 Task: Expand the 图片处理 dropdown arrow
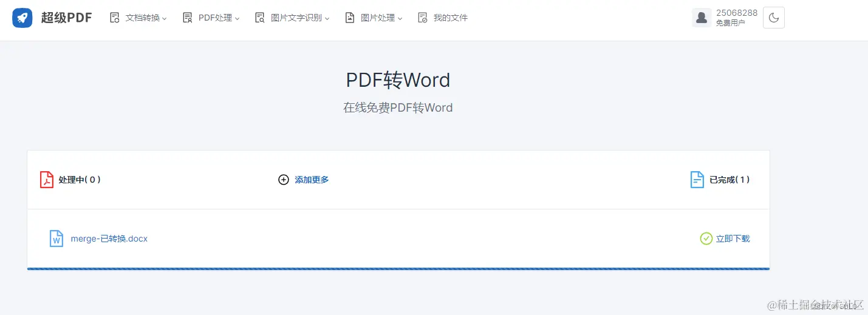click(x=400, y=19)
